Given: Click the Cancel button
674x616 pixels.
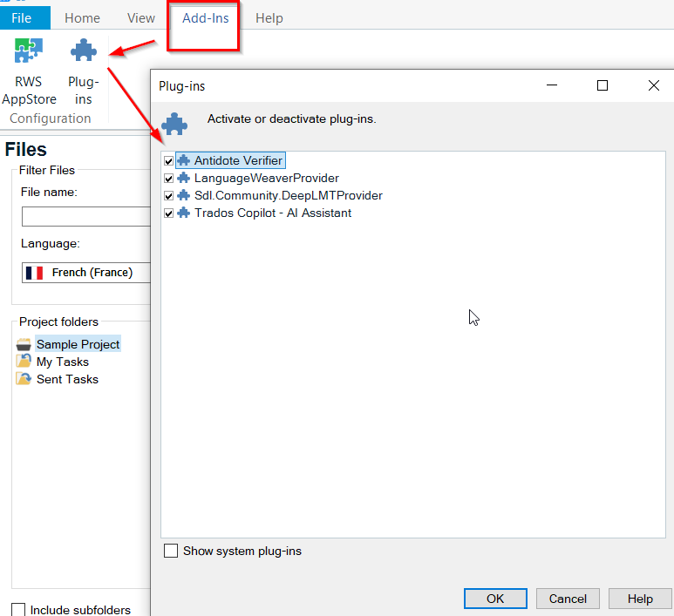Looking at the screenshot, I should pos(568,599).
